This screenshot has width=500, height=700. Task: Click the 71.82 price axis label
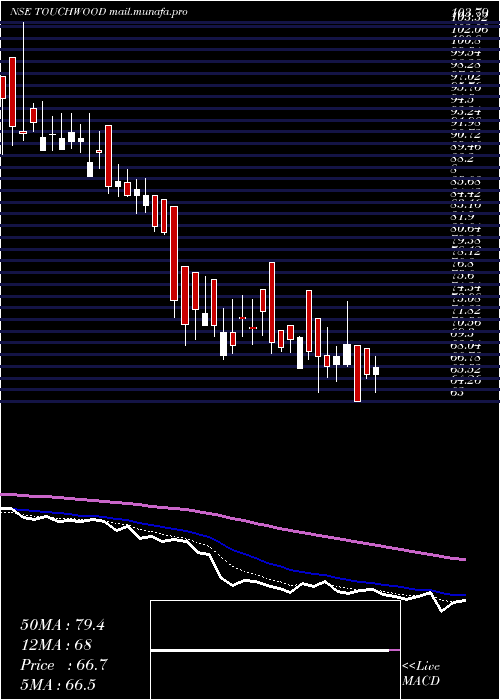pyautogui.click(x=466, y=310)
